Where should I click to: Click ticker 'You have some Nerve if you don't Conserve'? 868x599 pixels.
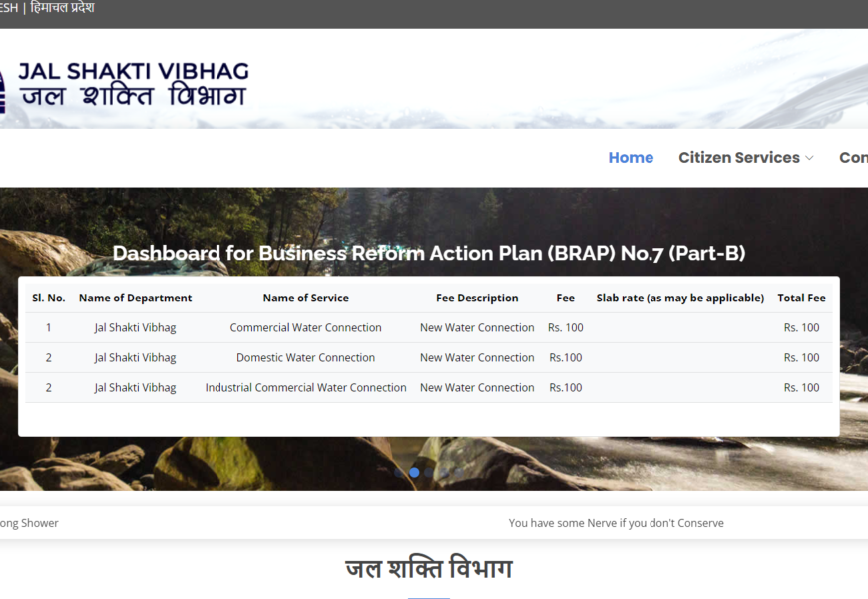pos(617,523)
